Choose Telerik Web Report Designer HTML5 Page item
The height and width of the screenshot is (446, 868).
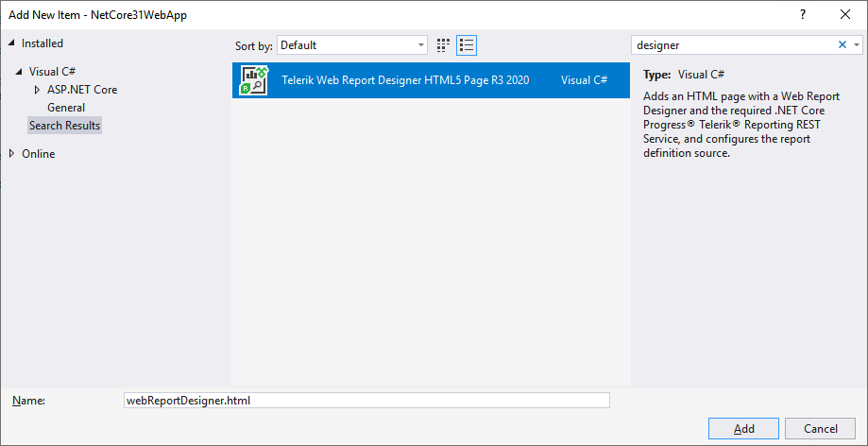[431, 80]
